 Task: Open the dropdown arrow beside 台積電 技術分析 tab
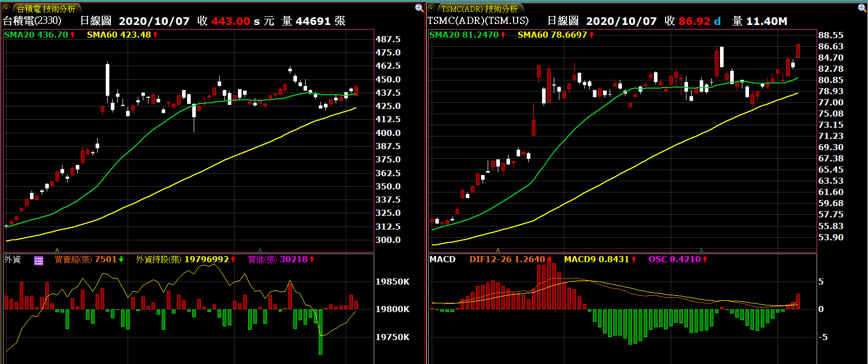[x=6, y=8]
